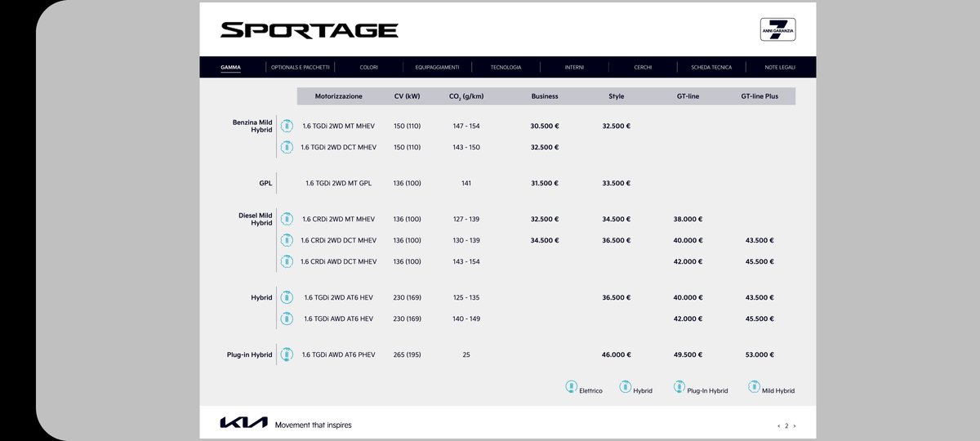The width and height of the screenshot is (980, 441).
Task: Click the 1.6 TGDi 2WD MT GPL row name
Action: 338,183
